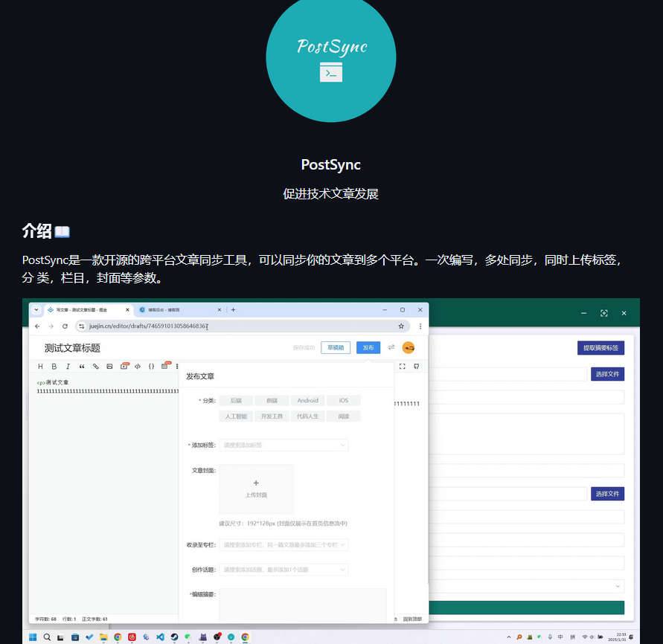Viewport: 663px width, 644px height.
Task: Click the heading (H) icon in editor toolbar
Action: 40,367
